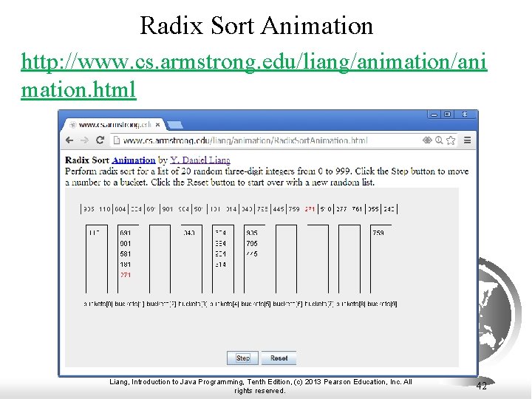
Task: Click 445 in the top number list
Action: pyautogui.click(x=279, y=209)
